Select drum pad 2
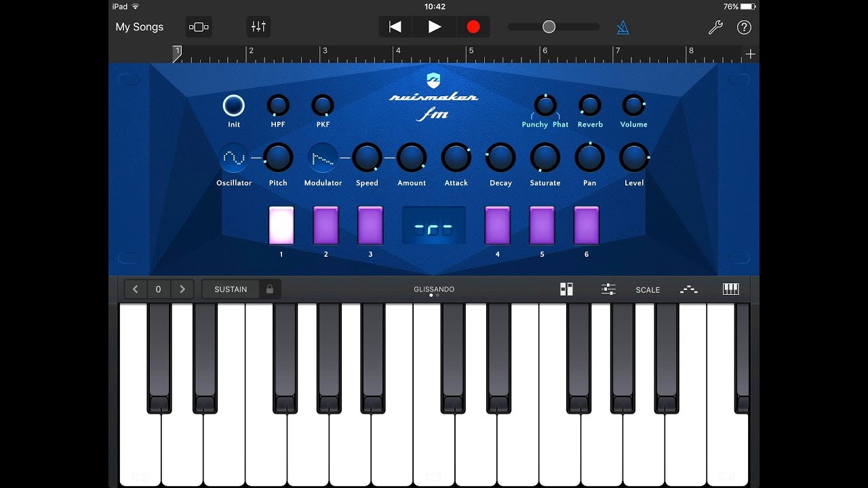Screen dimensions: 868x488 point(325,226)
